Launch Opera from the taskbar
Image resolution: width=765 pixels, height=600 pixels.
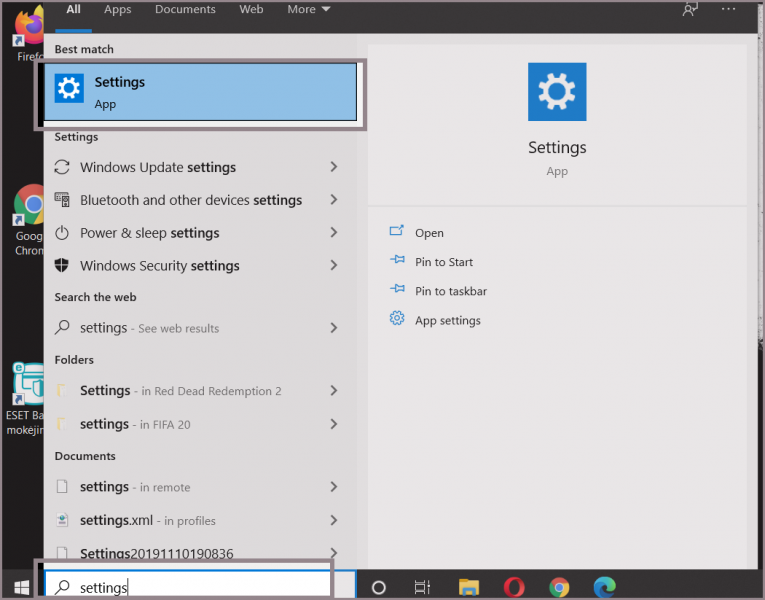tap(514, 587)
